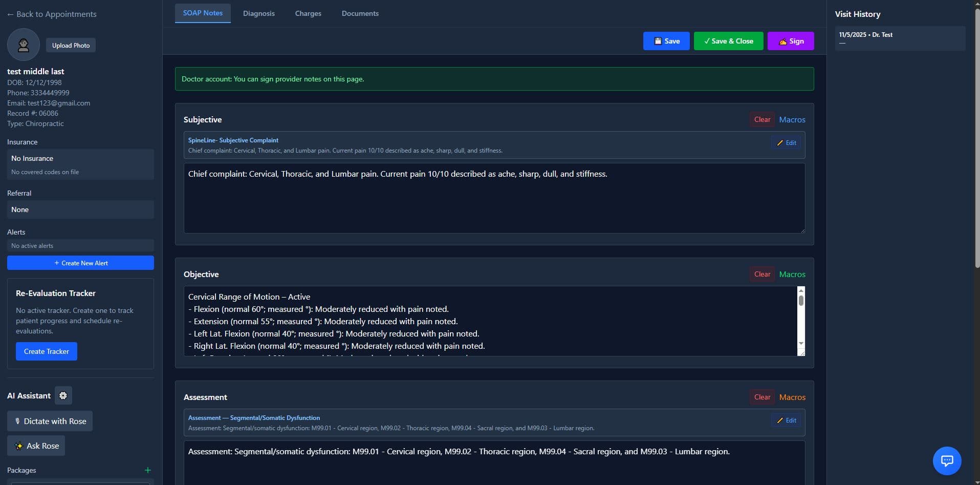Screen dimensions: 980x485
Task: Click the purple Sign button
Action: [791, 41]
